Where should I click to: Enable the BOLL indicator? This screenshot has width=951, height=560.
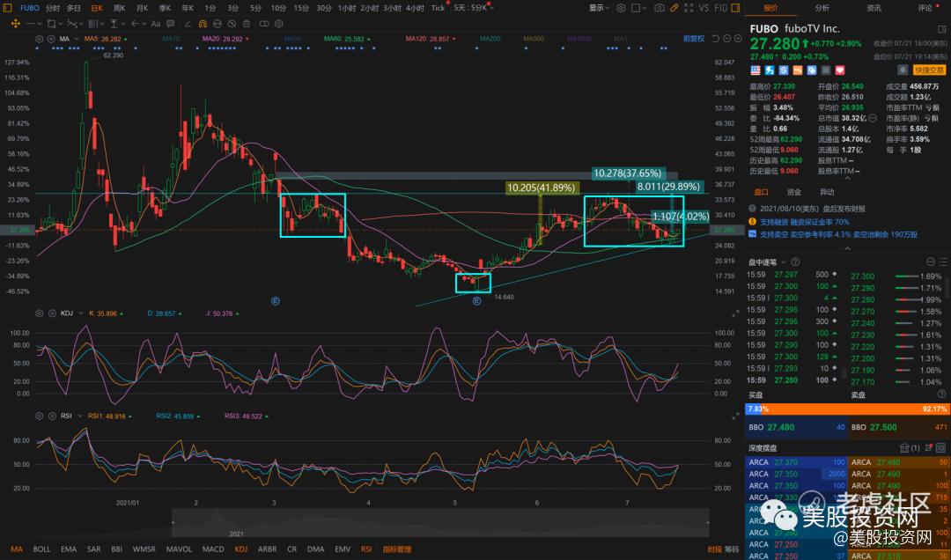[42, 549]
